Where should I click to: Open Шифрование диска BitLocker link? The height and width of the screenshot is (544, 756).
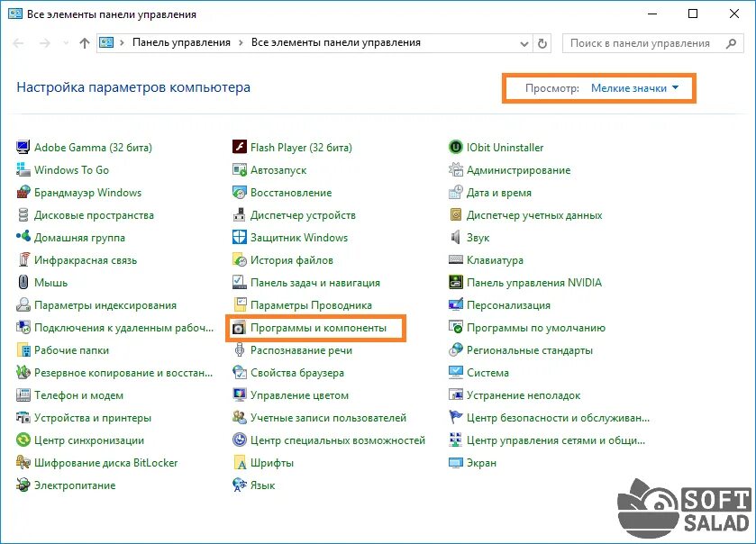coord(105,463)
